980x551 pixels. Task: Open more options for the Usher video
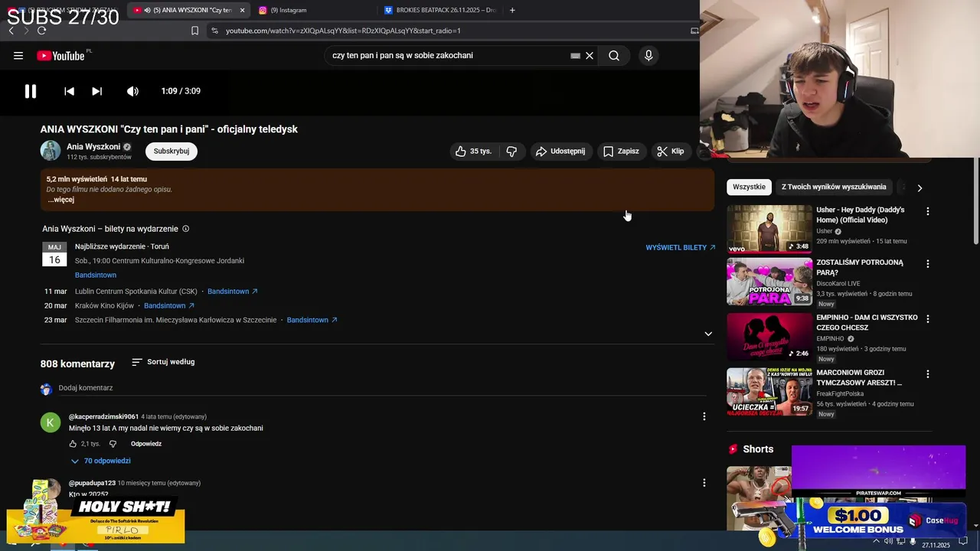(x=928, y=211)
